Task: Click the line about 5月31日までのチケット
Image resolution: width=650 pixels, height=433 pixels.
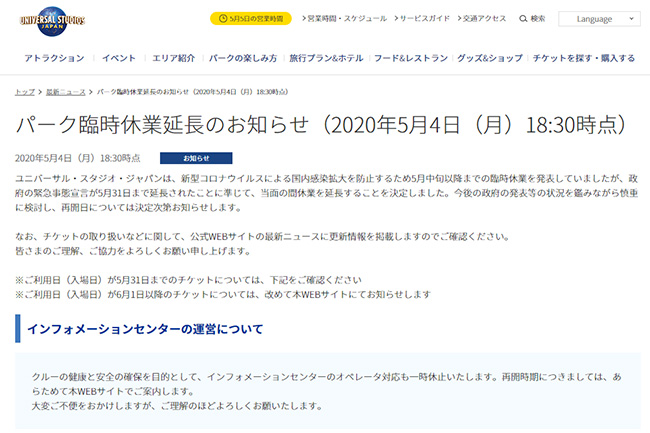Action: point(188,280)
